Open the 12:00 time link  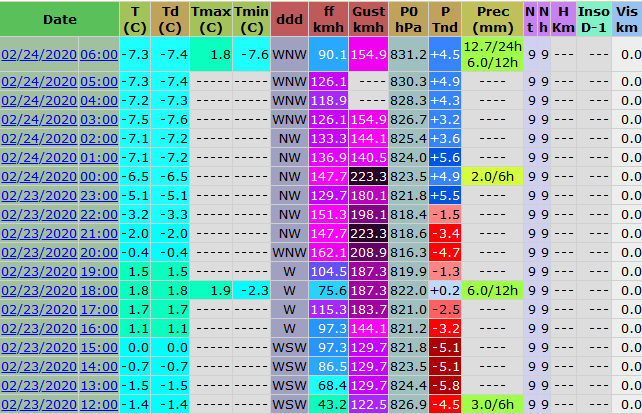(98, 403)
